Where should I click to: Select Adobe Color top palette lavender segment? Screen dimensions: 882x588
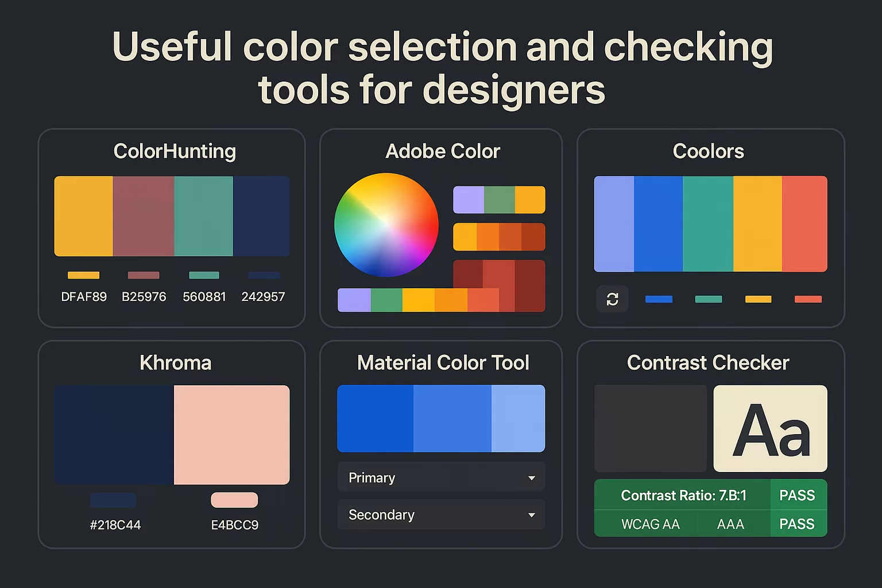[x=469, y=200]
